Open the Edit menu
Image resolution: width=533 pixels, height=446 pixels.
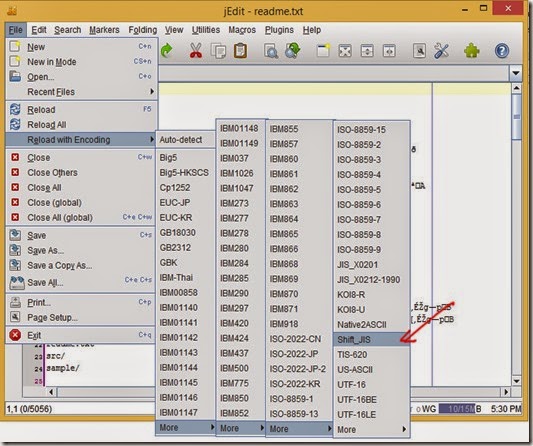pyautogui.click(x=39, y=30)
